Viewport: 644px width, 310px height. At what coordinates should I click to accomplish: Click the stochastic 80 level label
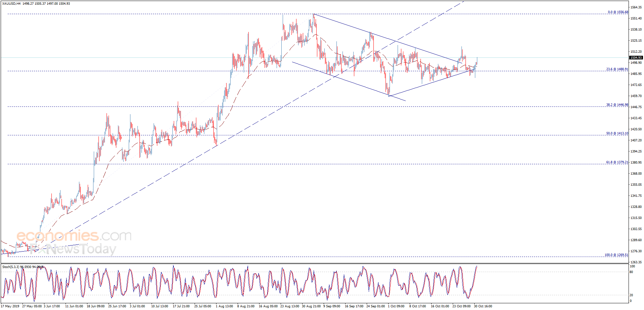point(631,272)
